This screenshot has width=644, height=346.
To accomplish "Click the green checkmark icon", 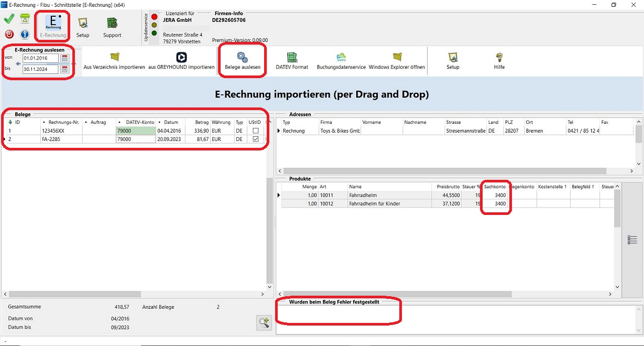I will coord(9,19).
